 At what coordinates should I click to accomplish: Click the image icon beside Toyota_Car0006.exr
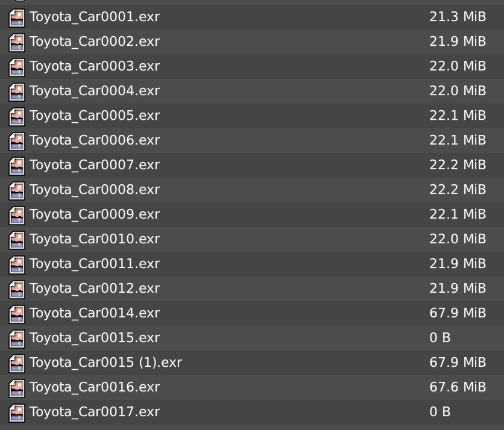coord(17,142)
